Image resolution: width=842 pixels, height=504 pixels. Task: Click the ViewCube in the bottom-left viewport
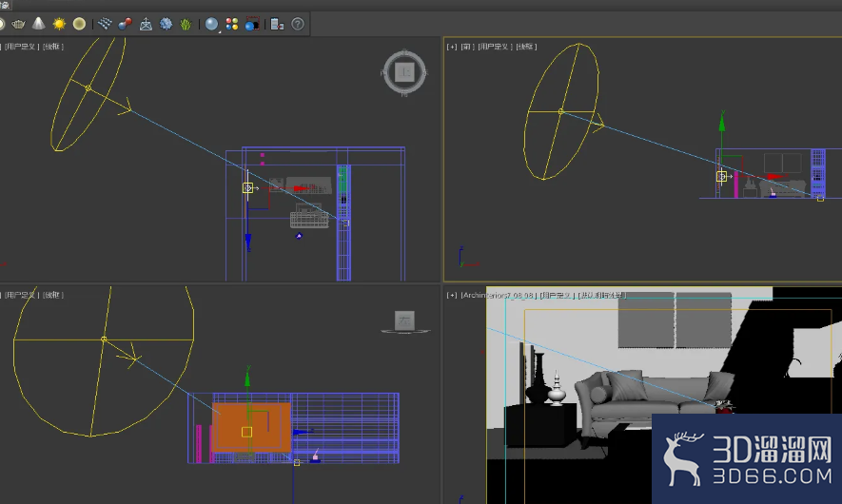click(x=405, y=321)
